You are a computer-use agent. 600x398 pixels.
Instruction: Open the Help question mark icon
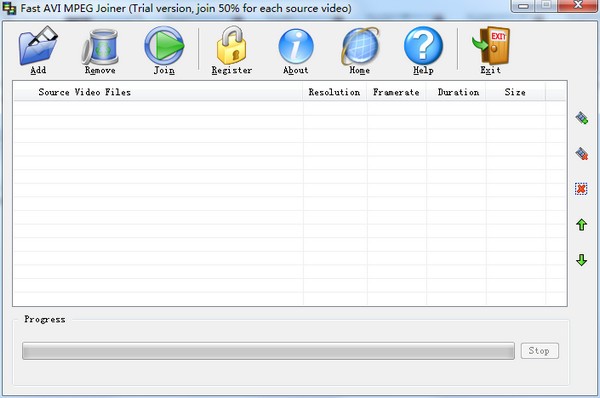423,46
